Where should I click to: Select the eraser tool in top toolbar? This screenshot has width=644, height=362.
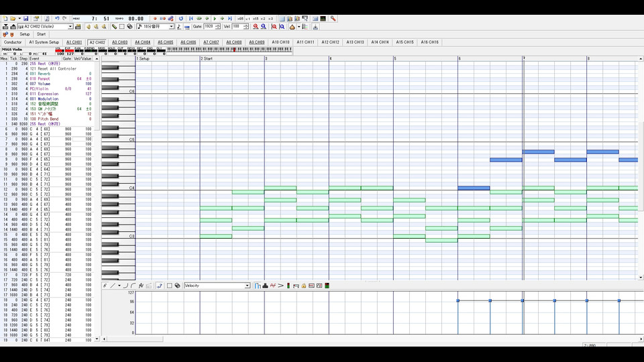(x=129, y=27)
